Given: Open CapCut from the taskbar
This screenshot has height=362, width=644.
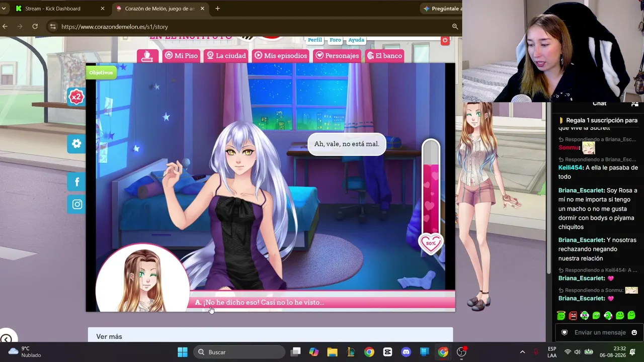Looking at the screenshot, I should (x=387, y=352).
